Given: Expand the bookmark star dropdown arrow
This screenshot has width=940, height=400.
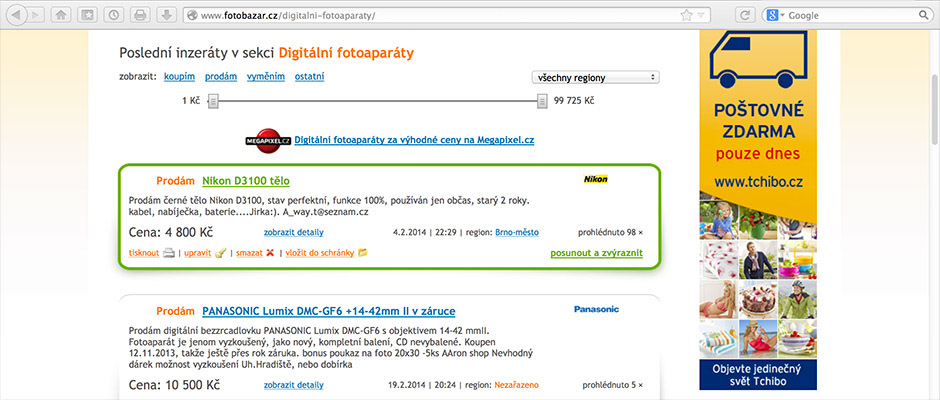Looking at the screenshot, I should [x=700, y=15].
